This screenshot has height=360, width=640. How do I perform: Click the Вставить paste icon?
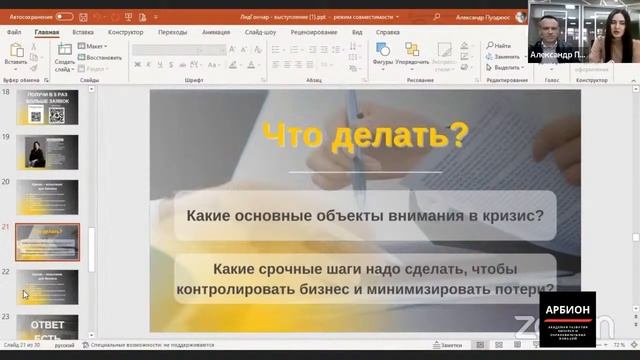16,50
